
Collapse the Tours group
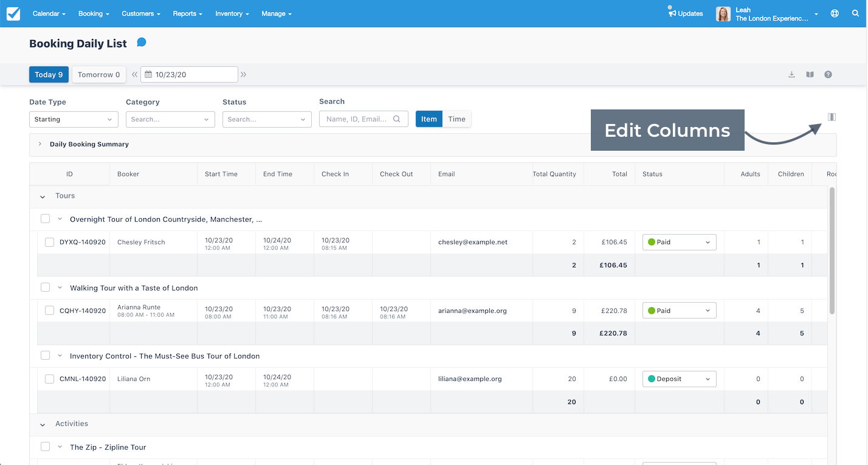[x=43, y=196]
